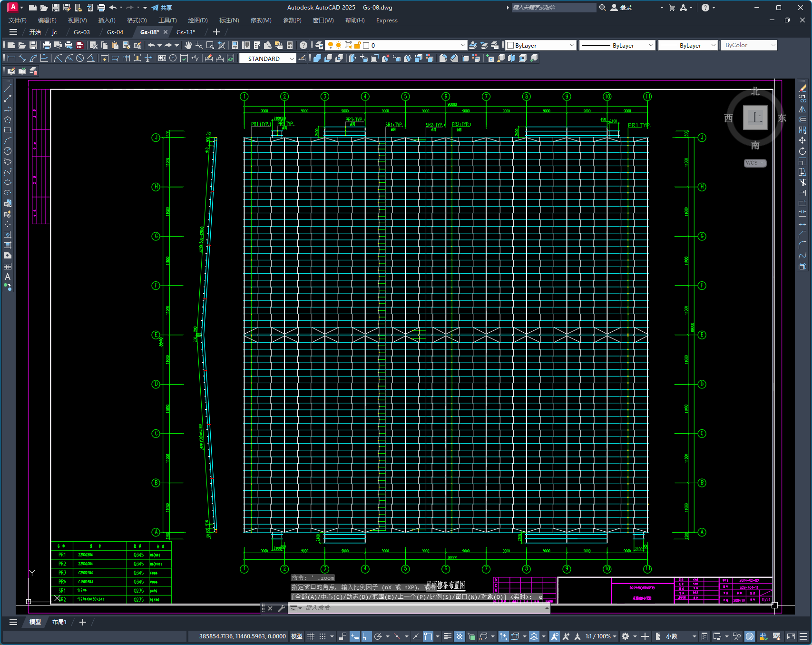Open the ByLayer color swatch control

point(541,45)
